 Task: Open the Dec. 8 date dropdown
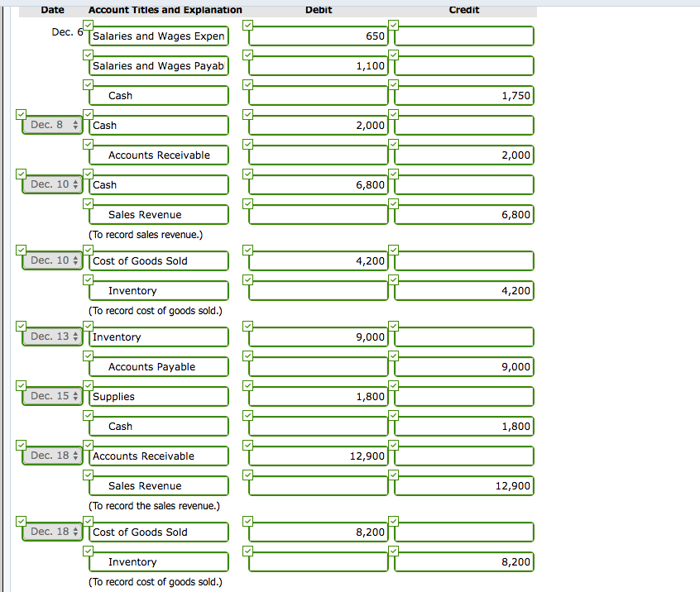coord(52,125)
